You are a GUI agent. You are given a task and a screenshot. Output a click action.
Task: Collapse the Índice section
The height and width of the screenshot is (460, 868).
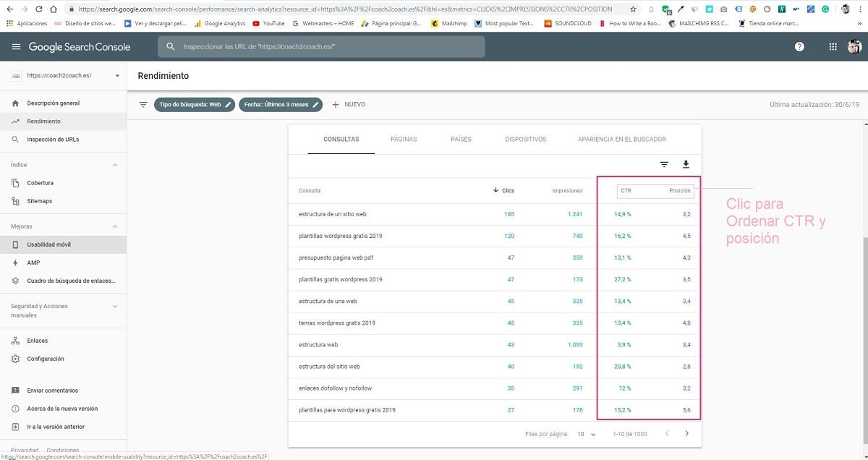(x=115, y=165)
